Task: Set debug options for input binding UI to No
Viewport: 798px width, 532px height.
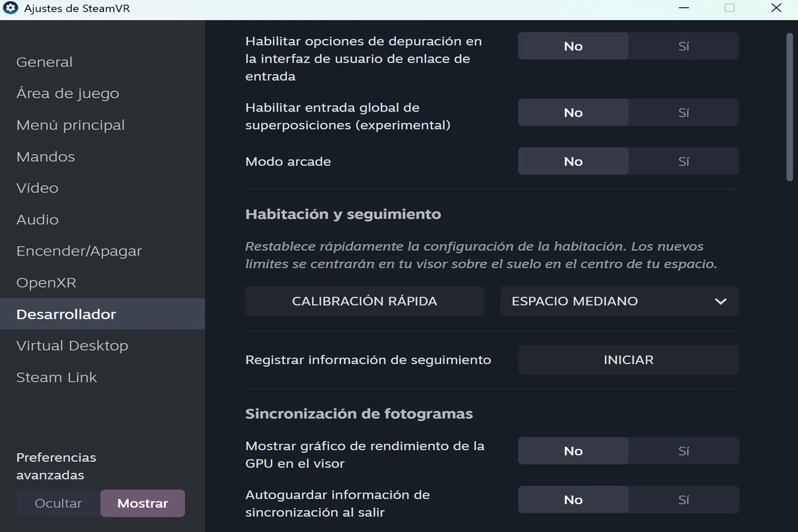Action: pos(573,46)
